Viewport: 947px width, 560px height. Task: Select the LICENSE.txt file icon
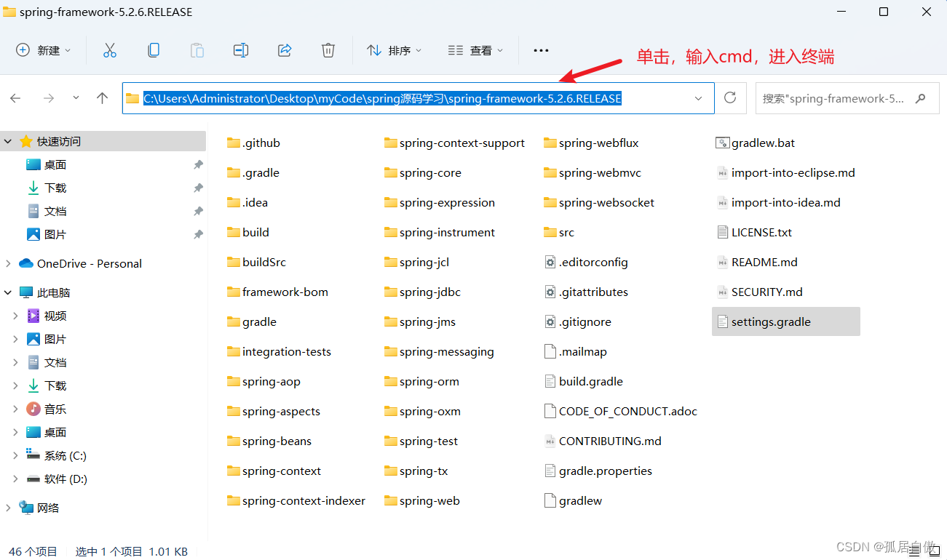722,232
